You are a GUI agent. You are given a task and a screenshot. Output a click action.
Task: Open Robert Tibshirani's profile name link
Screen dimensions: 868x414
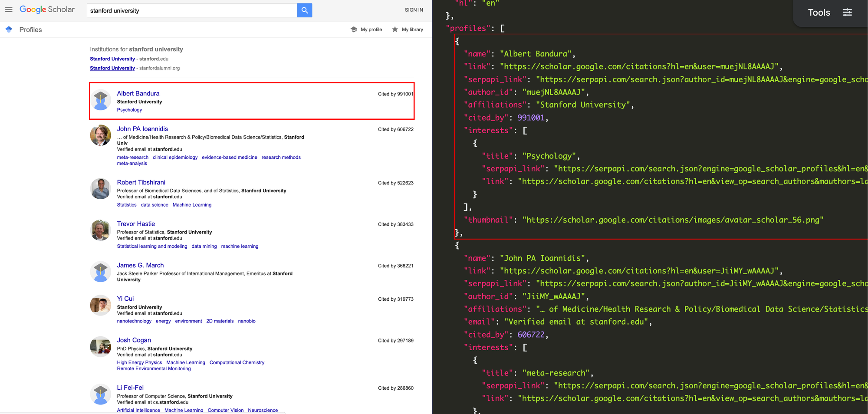[141, 182]
